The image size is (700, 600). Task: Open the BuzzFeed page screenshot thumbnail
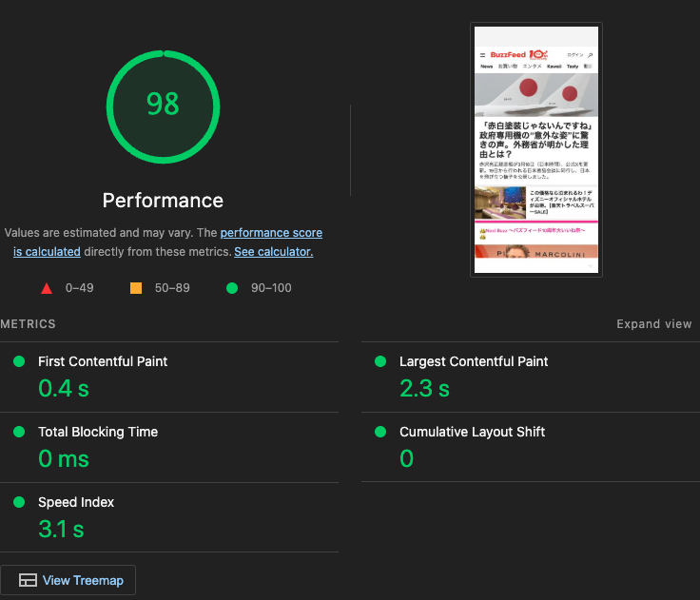coord(536,149)
